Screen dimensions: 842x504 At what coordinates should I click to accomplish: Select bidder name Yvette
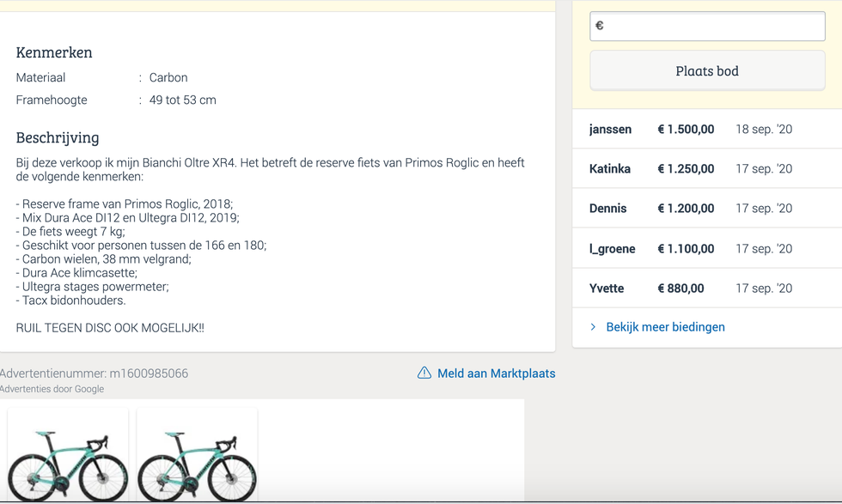point(607,288)
